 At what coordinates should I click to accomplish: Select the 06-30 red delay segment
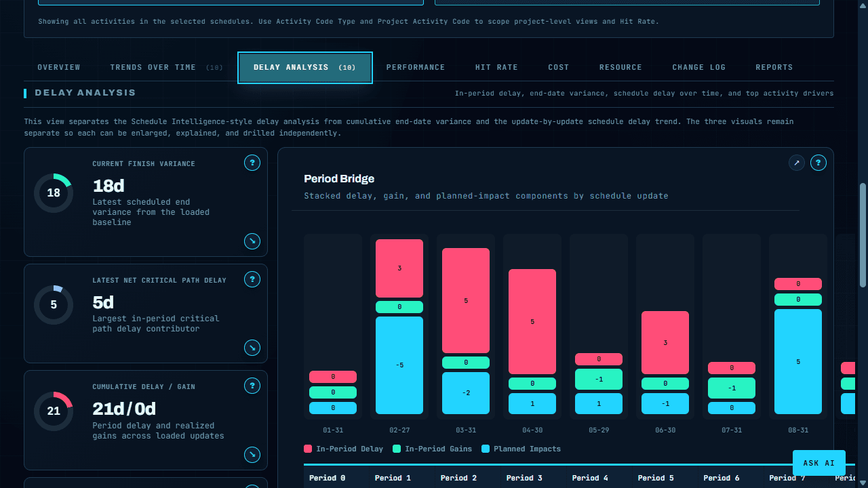(x=665, y=343)
